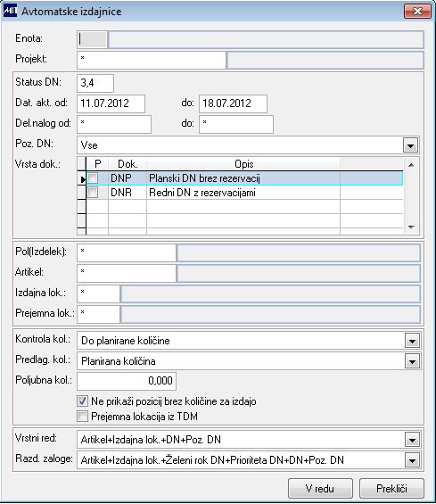Click the row selector arrow beside DNP
436x504 pixels.
coord(82,179)
